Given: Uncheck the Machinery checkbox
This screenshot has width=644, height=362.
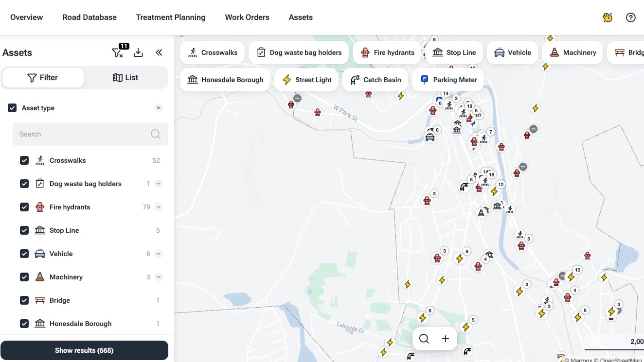Looking at the screenshot, I should click(x=24, y=277).
